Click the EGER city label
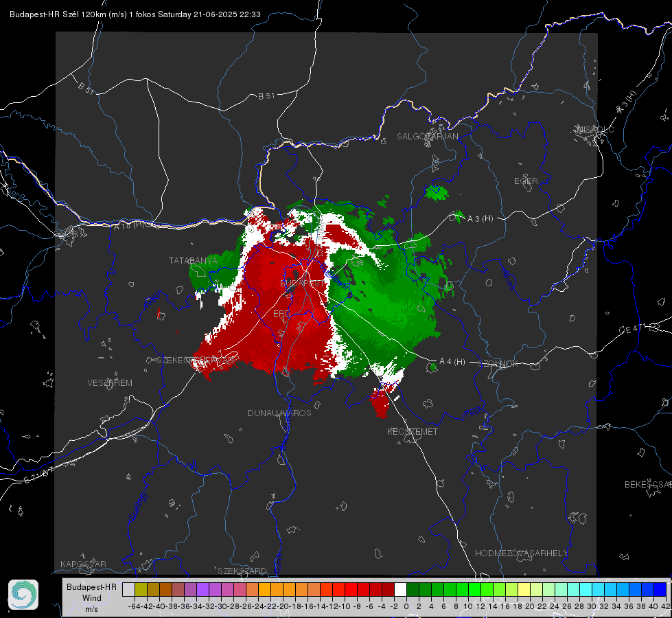The image size is (672, 618). (526, 181)
